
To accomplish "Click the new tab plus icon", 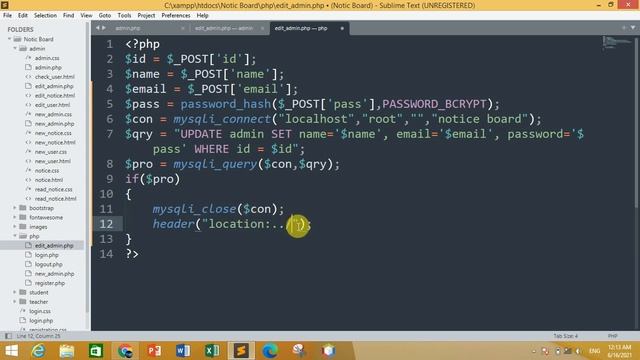I will 624,28.
